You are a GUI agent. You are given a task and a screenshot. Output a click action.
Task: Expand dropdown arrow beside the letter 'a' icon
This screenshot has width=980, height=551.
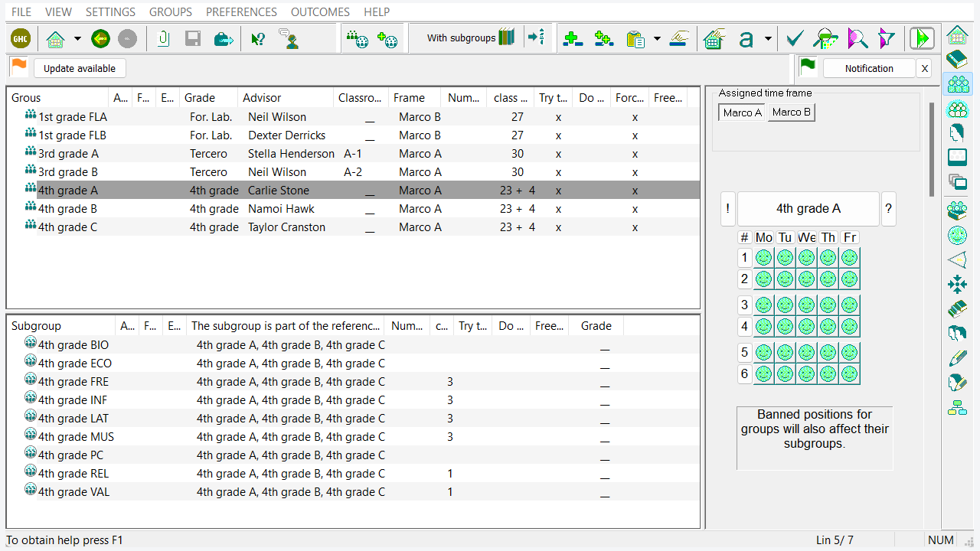(768, 38)
